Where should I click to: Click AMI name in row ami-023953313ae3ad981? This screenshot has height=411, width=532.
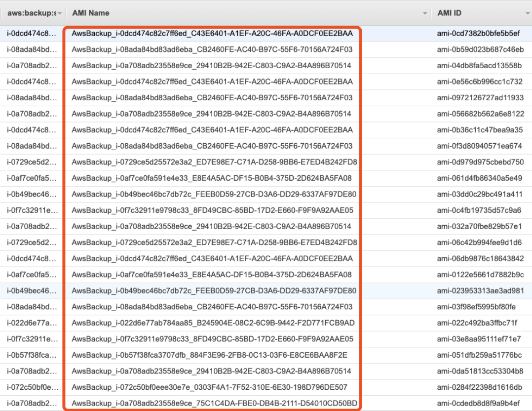[x=214, y=291]
